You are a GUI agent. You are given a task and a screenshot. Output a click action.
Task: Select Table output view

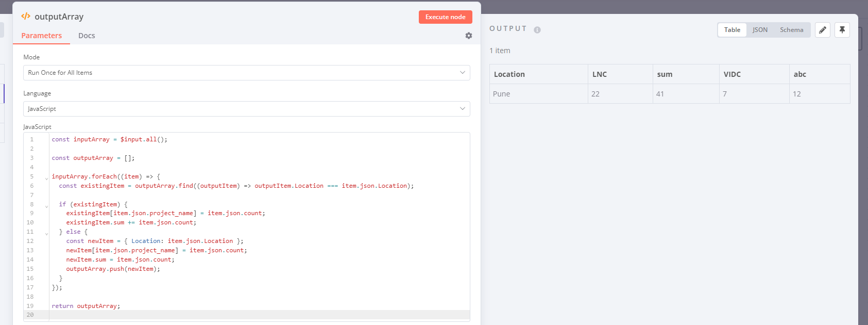(732, 30)
